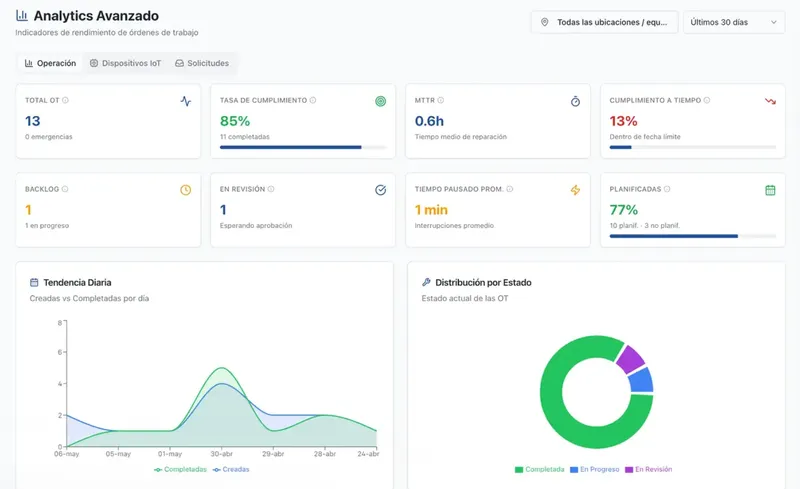Click the check-circle icon on En Revisión card
Image resolution: width=800 pixels, height=489 pixels.
pyautogui.click(x=381, y=190)
